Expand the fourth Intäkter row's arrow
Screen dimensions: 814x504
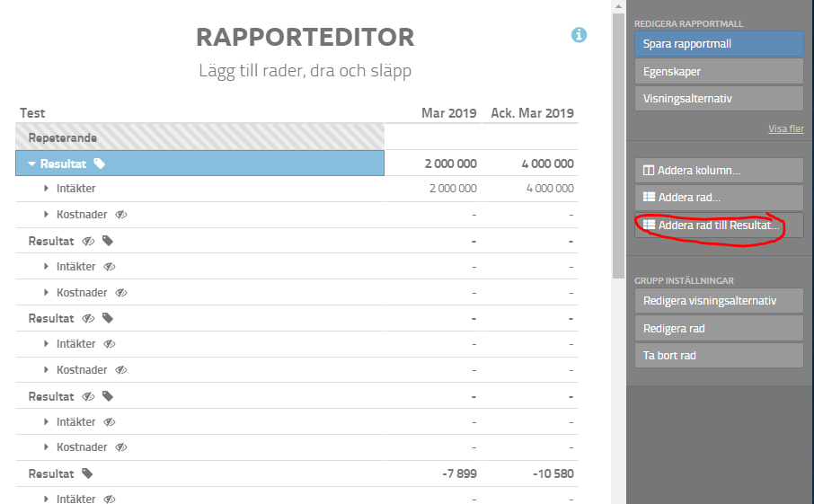(x=46, y=422)
